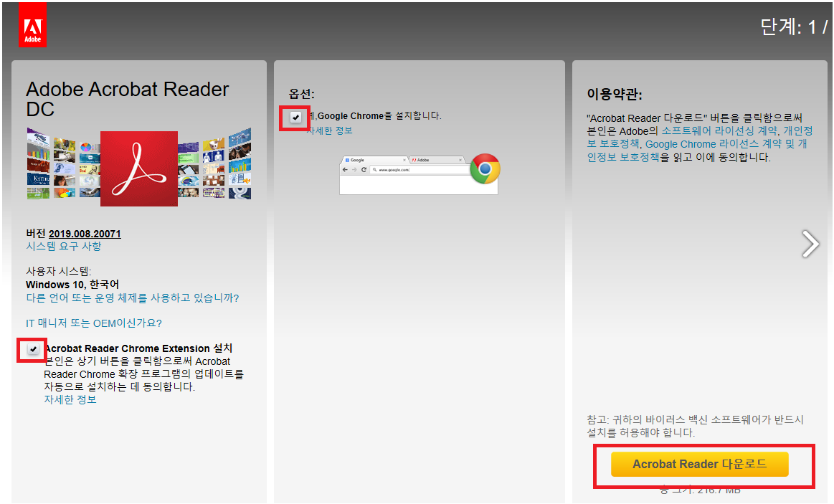Screen dimensions: 834x504
Task: Click the 단계: 1 step indicator text
Action: coord(794,27)
